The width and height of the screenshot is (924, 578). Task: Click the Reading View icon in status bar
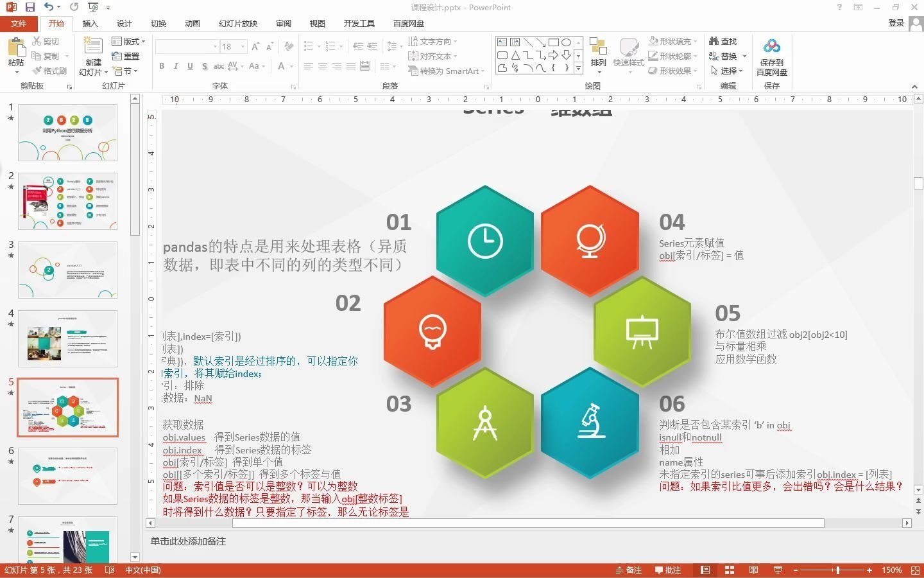point(753,570)
